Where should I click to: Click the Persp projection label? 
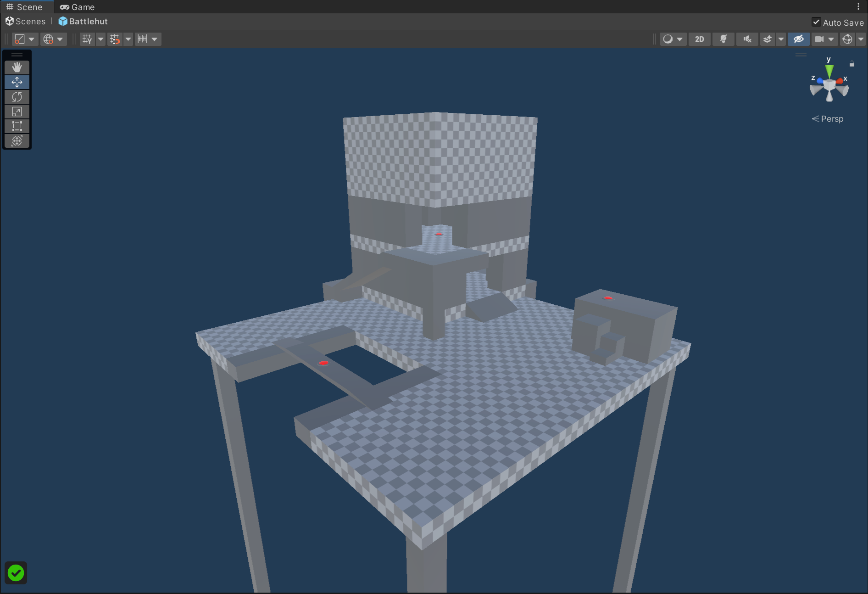point(832,119)
